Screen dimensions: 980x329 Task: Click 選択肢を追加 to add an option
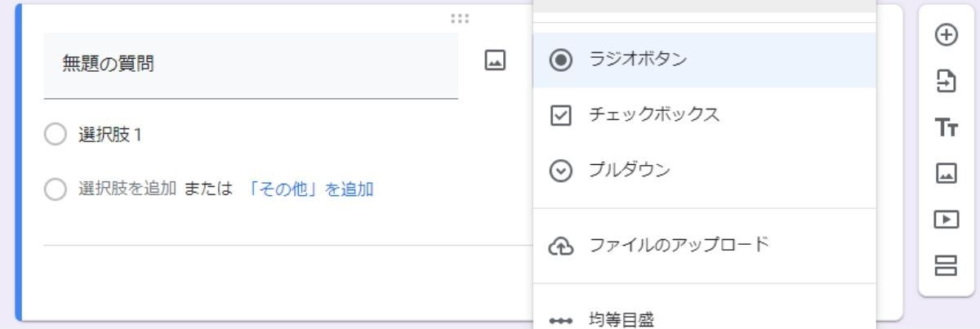click(x=127, y=190)
